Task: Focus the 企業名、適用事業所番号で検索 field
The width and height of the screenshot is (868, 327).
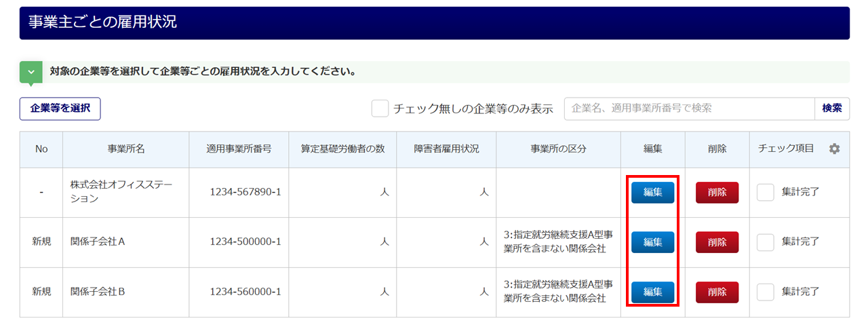Action: tap(689, 109)
